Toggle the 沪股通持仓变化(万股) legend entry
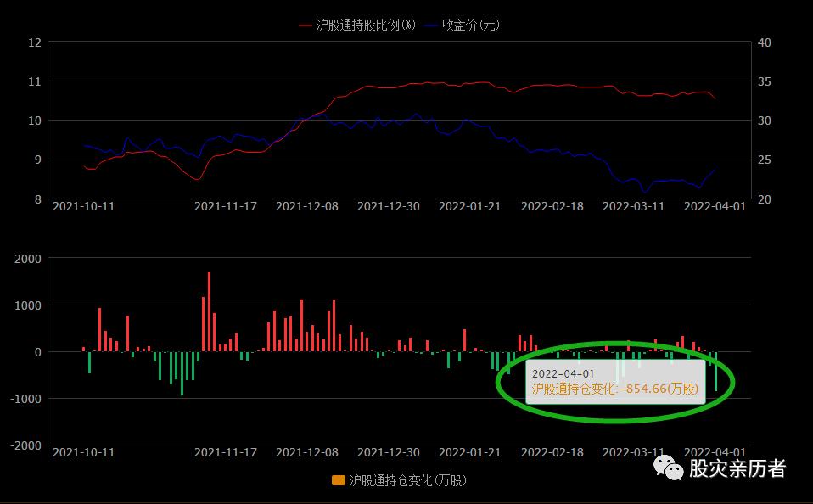This screenshot has height=504, width=813. pos(407,480)
